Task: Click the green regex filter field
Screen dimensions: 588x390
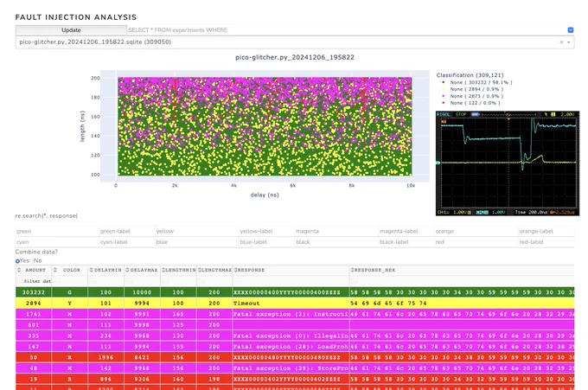Action: (x=57, y=232)
